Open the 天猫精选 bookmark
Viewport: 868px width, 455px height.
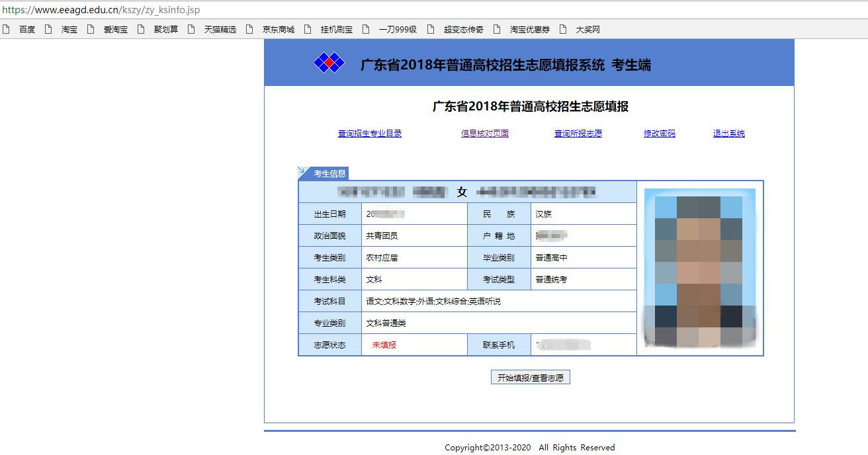coord(220,30)
